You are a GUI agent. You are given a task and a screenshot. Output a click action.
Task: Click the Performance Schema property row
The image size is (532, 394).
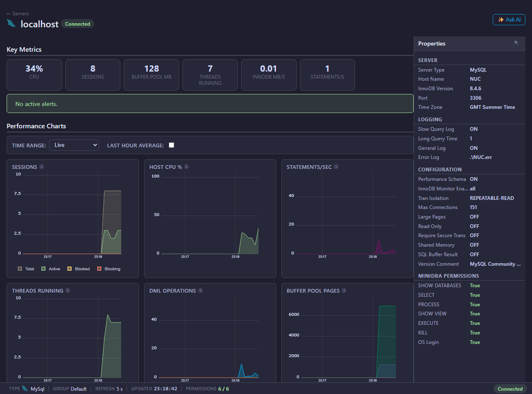[470, 179]
